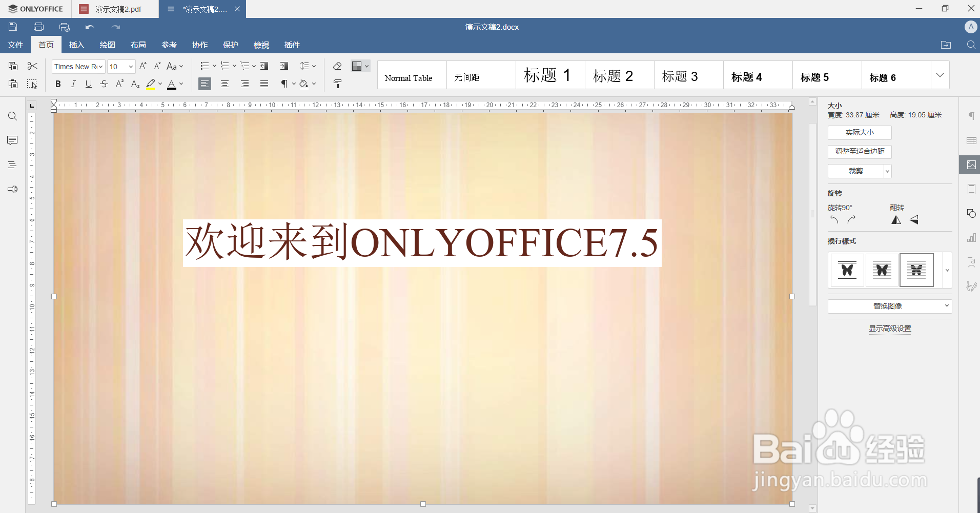980x513 pixels.
Task: Justify the paragraph text
Action: [264, 84]
